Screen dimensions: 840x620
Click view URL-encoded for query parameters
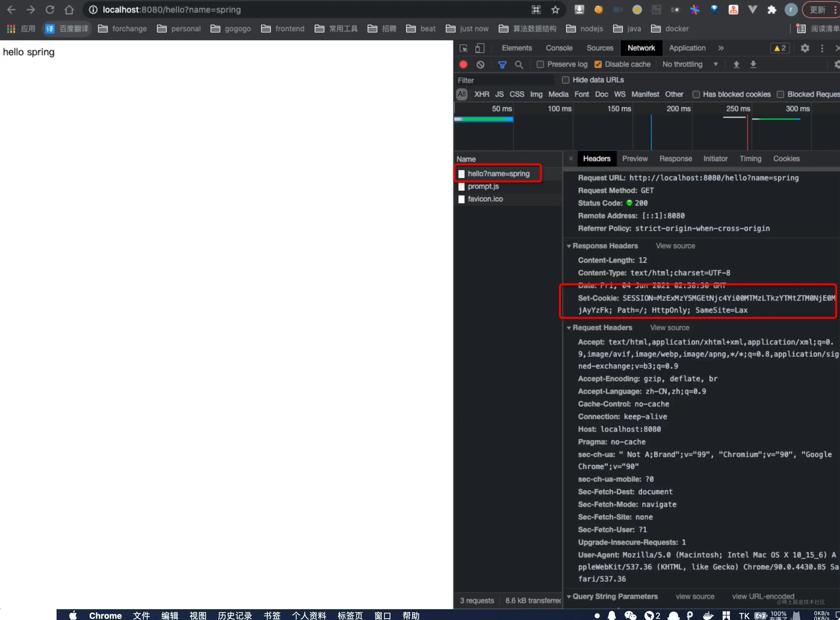[x=763, y=596]
